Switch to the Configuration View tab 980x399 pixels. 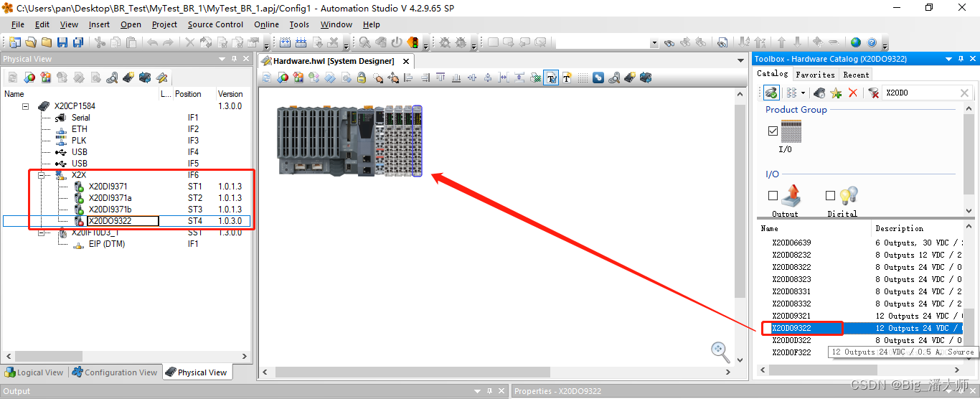[115, 372]
